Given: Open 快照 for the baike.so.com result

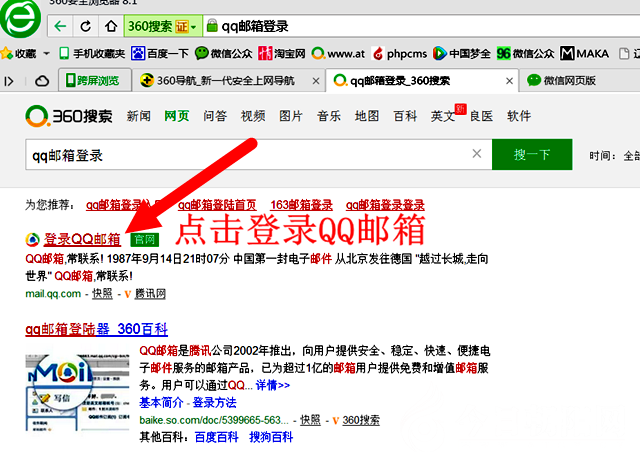Looking at the screenshot, I should [x=311, y=420].
